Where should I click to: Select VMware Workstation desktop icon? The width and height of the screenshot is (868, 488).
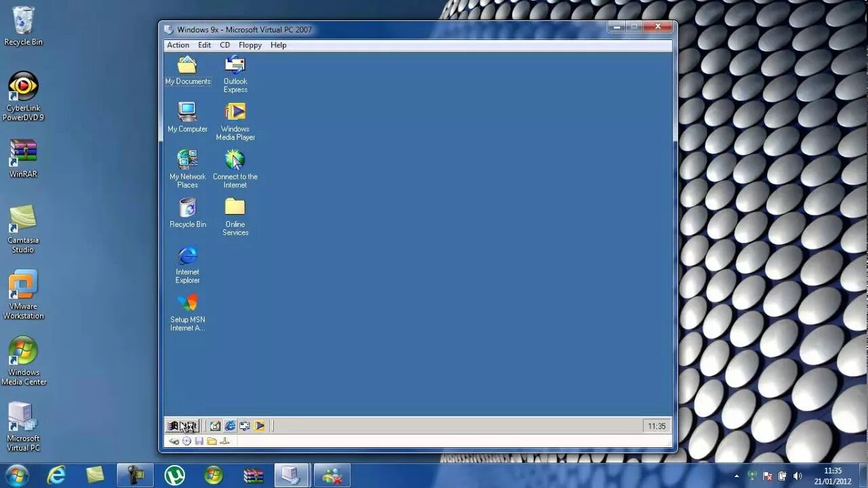click(23, 296)
